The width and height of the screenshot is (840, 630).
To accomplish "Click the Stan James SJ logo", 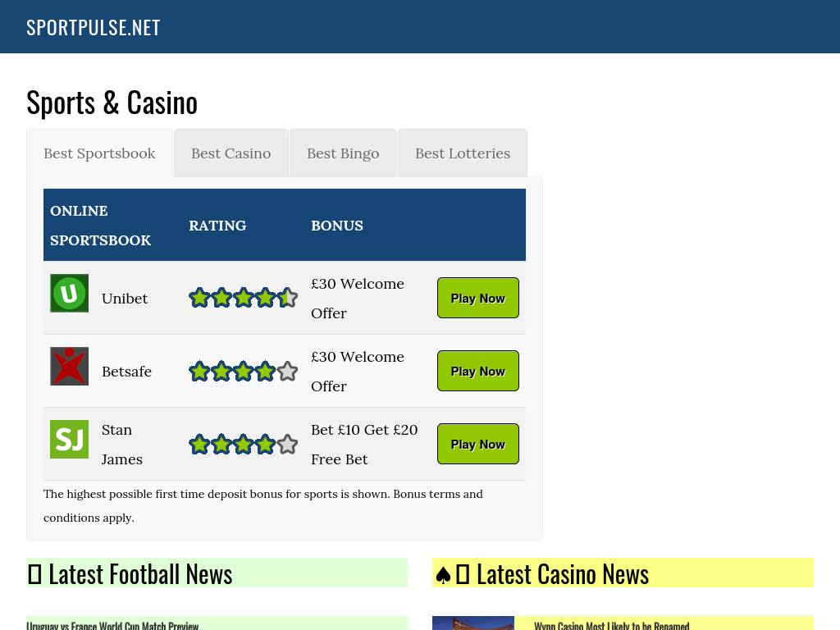I will pyautogui.click(x=69, y=440).
